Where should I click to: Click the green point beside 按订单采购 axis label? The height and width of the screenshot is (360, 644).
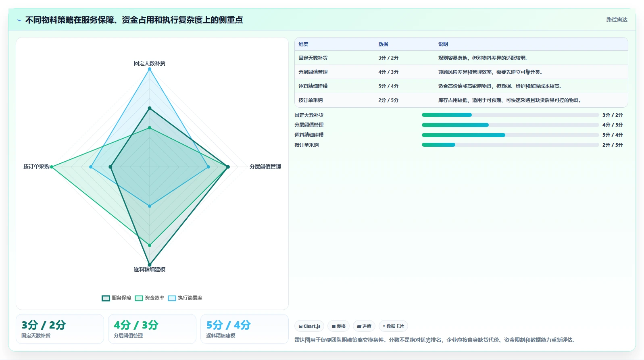pyautogui.click(x=52, y=167)
